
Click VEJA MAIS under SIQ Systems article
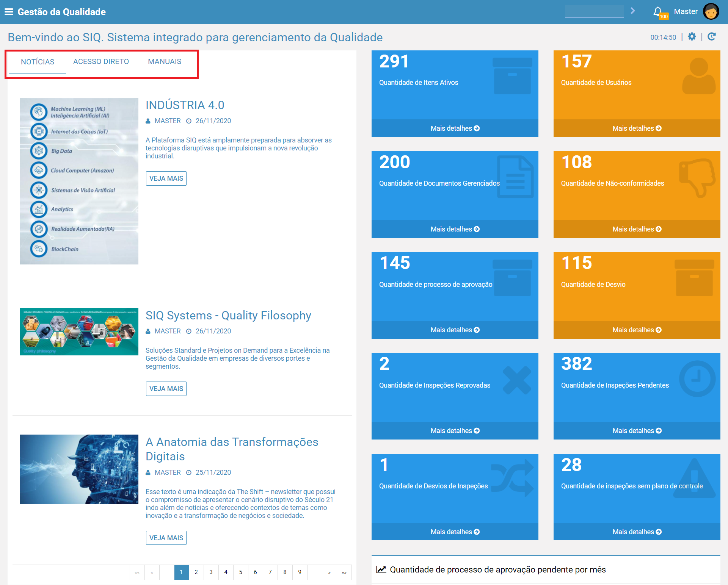click(166, 389)
